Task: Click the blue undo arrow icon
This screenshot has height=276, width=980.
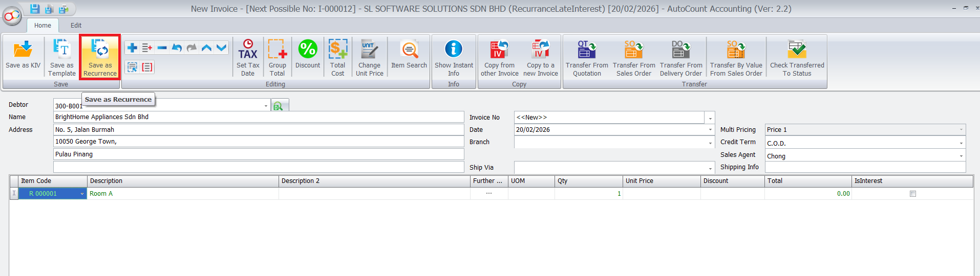Action: pyautogui.click(x=177, y=48)
